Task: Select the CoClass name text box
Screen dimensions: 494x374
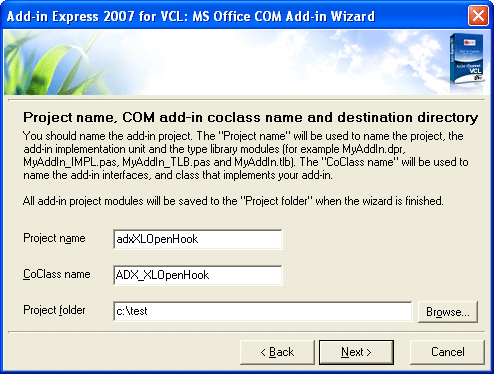Action: [198, 275]
